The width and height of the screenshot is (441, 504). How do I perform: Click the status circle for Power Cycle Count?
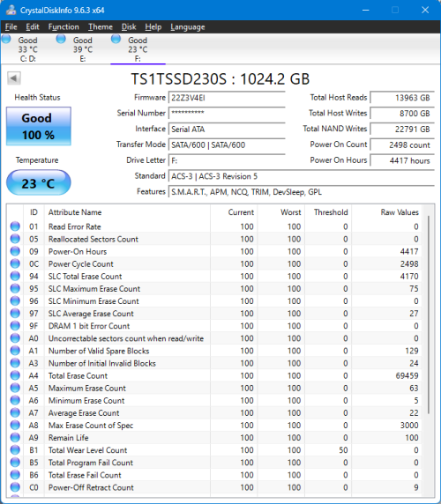point(15,263)
